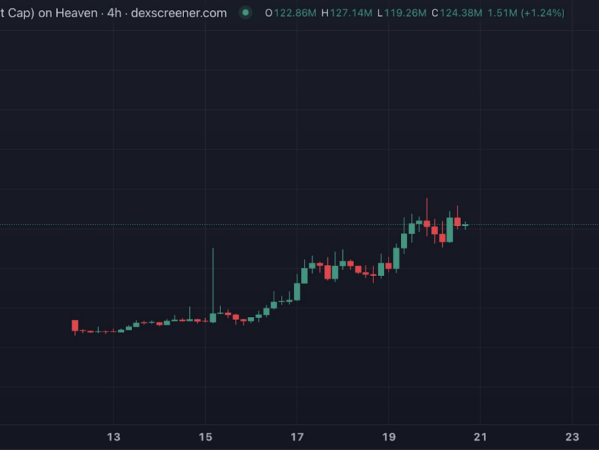
Task: Click the tall-wick green candle after 15
Action: [x=213, y=286]
